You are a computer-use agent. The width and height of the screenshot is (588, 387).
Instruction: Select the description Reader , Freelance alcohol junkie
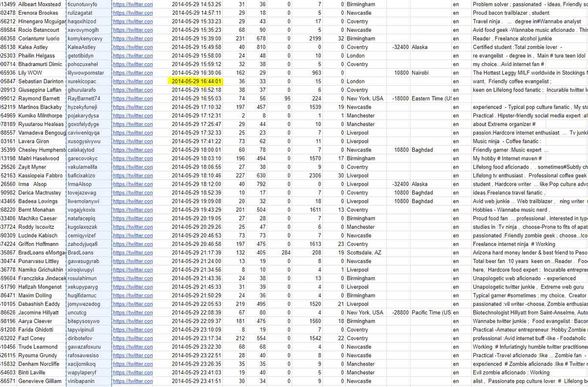(513, 39)
